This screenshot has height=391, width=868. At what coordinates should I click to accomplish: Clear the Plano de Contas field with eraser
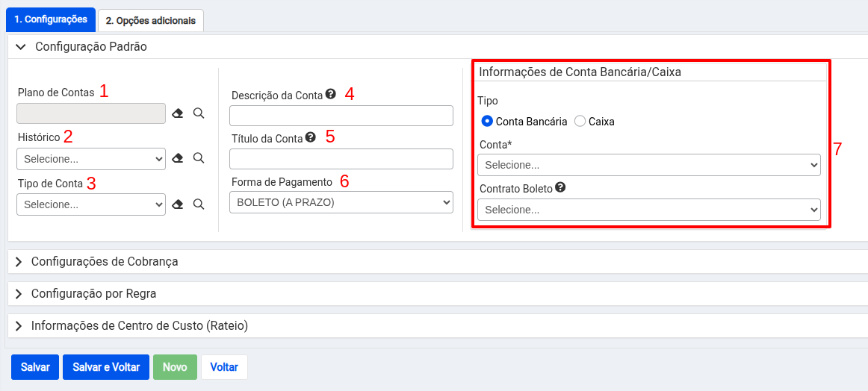(177, 113)
